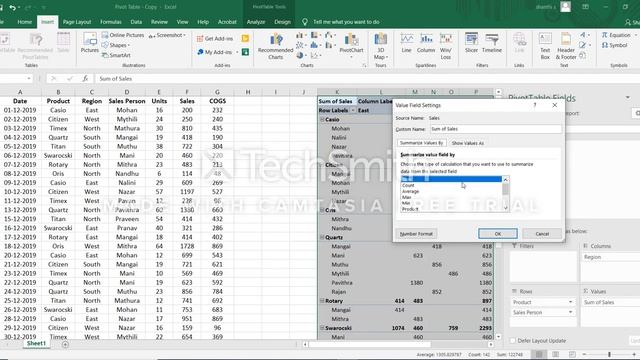Screen dimensions: 640x360
Task: Open the Analyze PivotTable tab
Action: coord(256,22)
